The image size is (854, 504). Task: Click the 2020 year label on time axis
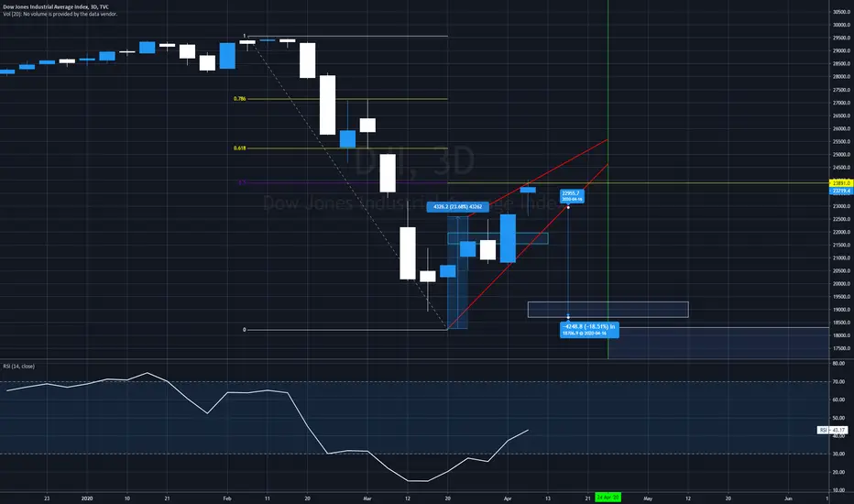[87, 499]
